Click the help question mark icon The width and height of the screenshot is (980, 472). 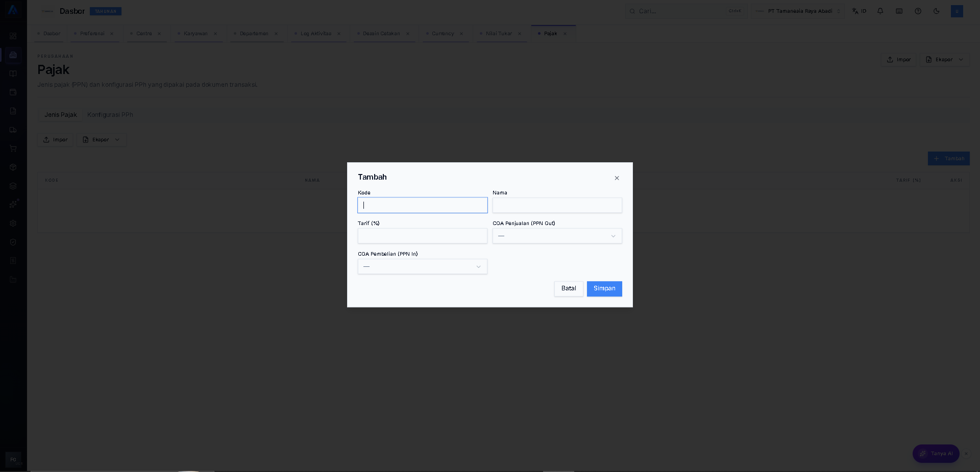tap(918, 11)
